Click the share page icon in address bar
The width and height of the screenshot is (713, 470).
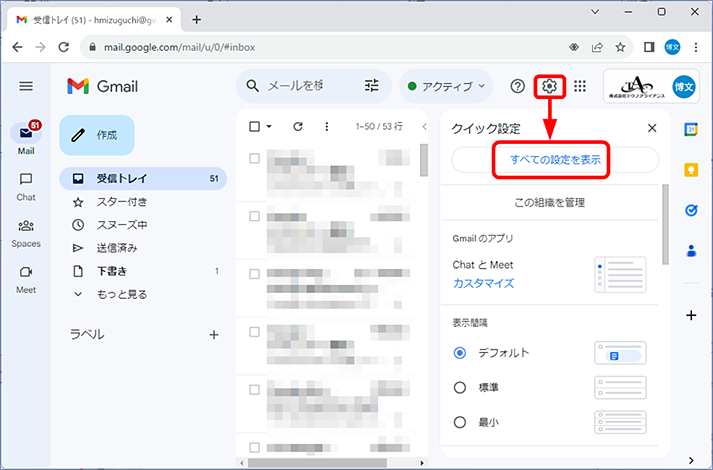pos(597,47)
